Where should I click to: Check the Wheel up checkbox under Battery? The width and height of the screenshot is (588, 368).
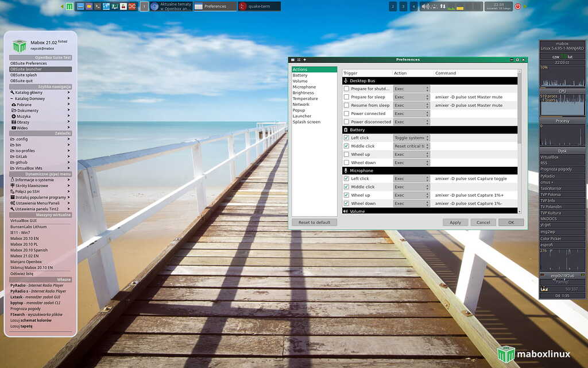pos(347,154)
